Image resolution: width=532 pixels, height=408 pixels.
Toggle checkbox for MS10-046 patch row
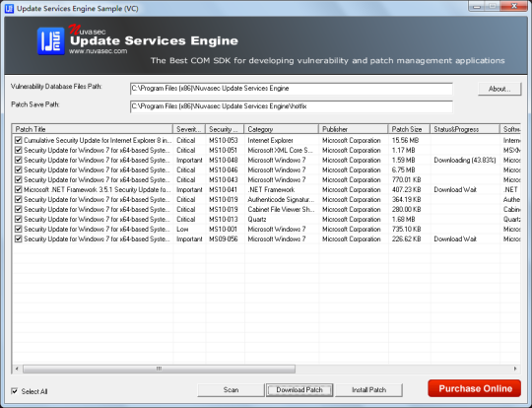pyautogui.click(x=19, y=170)
